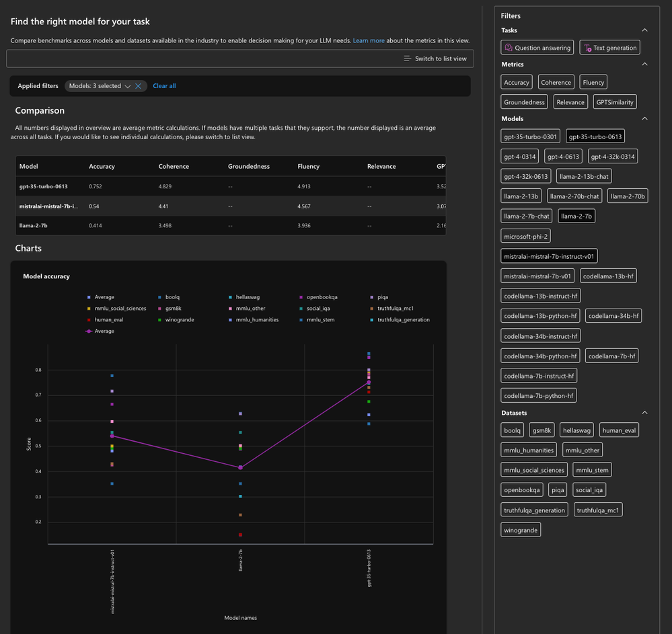Viewport: 672px width, 634px height.
Task: Select the mistralai-mistral-7b table row
Action: pos(48,206)
